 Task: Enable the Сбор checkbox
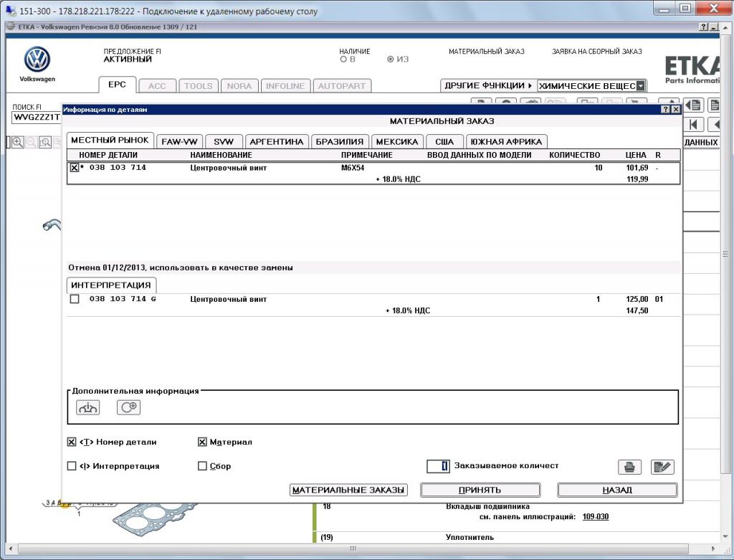point(202,466)
